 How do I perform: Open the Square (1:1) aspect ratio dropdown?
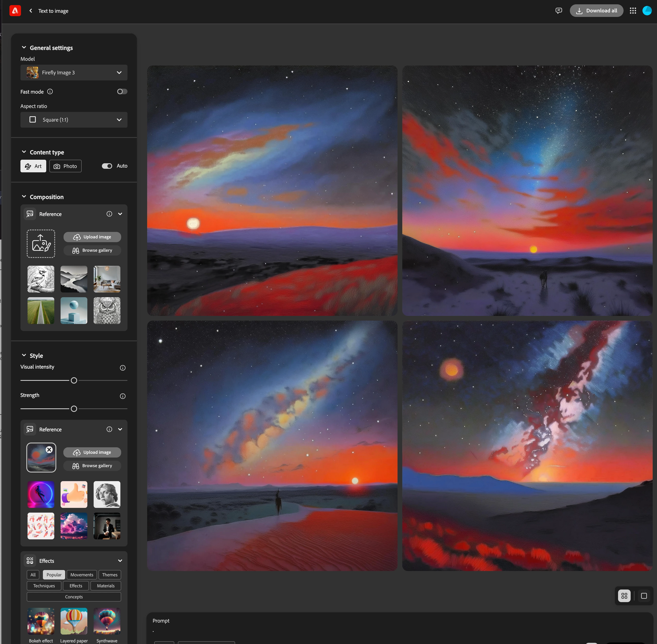click(74, 120)
